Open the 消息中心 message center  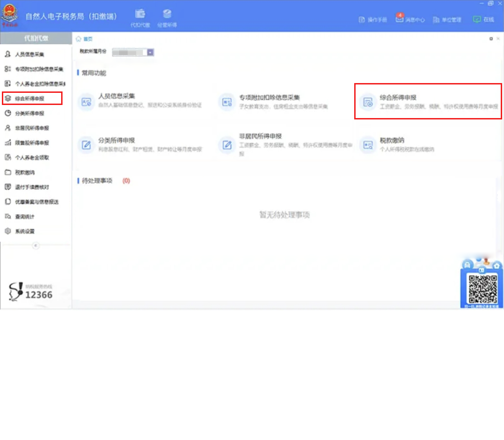(x=410, y=20)
